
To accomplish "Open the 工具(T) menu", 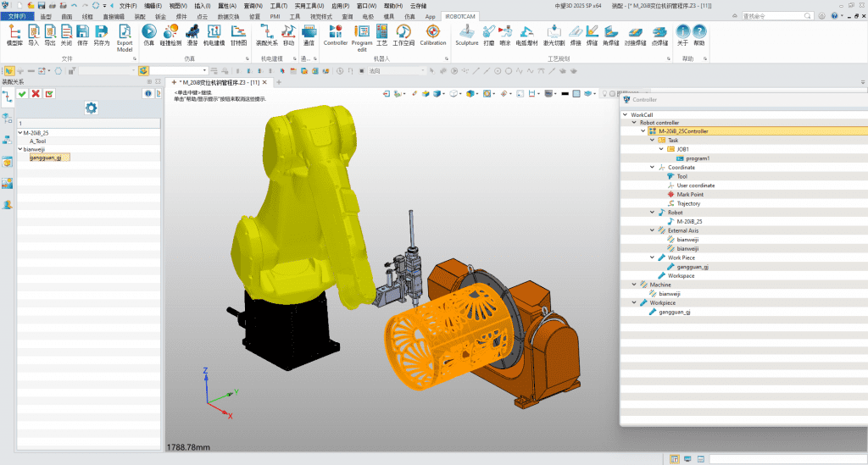I will (279, 5).
